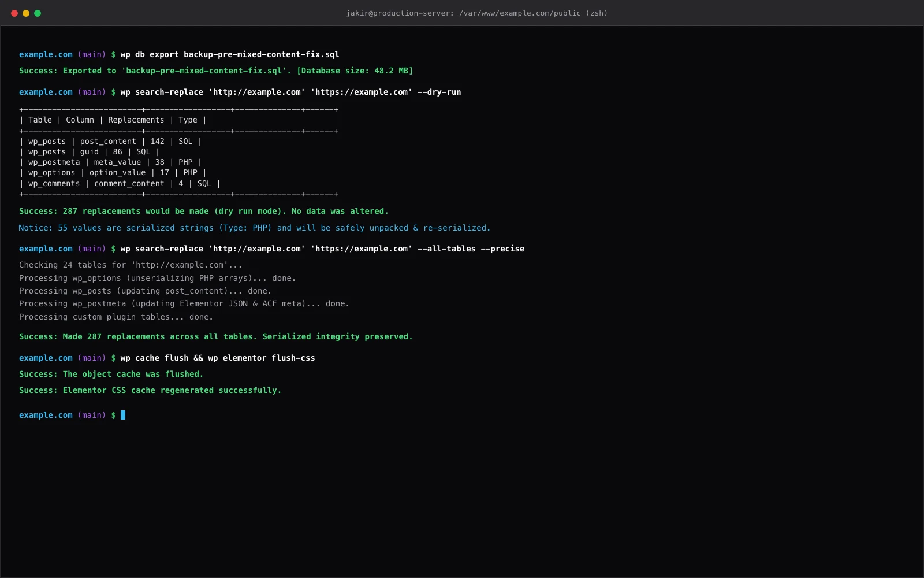Click the jakir@production-server window title
The height and width of the screenshot is (578, 924).
click(476, 13)
